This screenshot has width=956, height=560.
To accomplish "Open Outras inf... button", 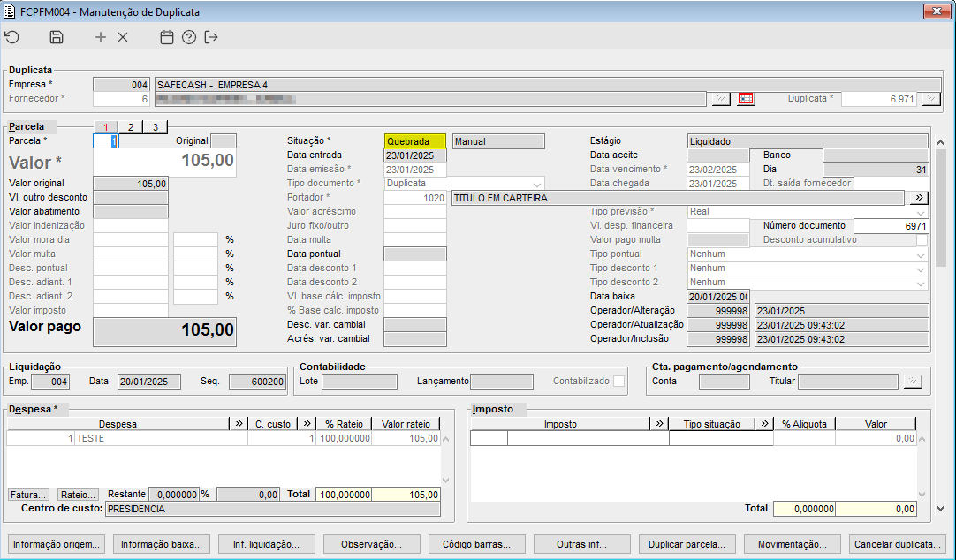I will pos(581,544).
